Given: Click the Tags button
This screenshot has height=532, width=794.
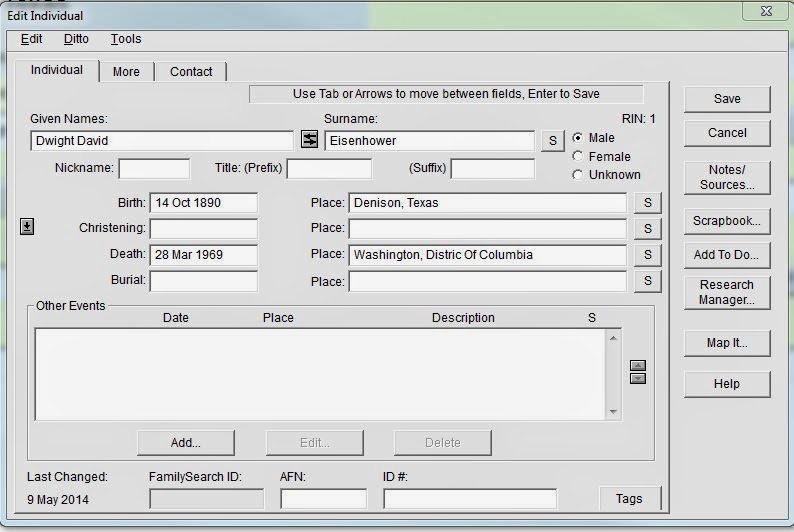Looking at the screenshot, I should coord(629,499).
